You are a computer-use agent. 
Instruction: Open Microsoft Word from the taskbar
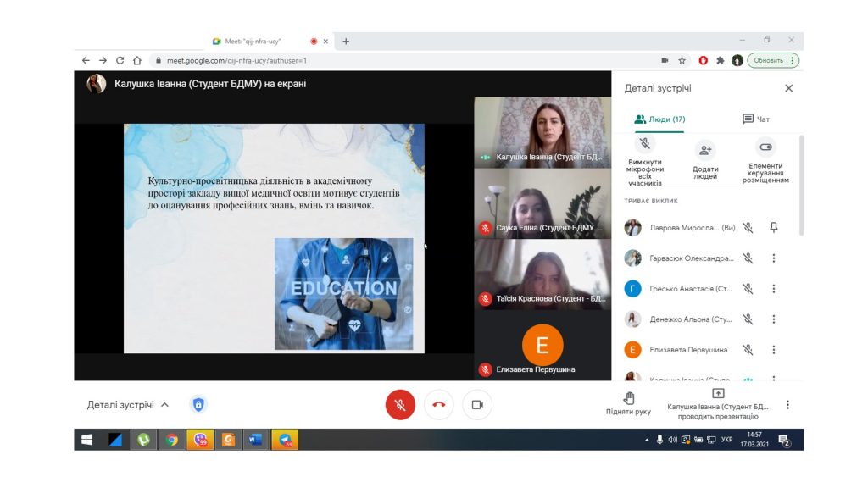pyautogui.click(x=256, y=440)
